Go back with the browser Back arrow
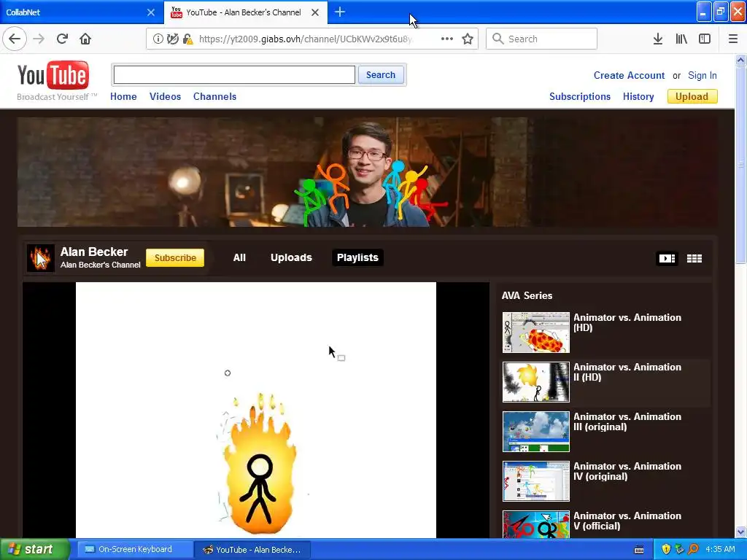 point(15,39)
